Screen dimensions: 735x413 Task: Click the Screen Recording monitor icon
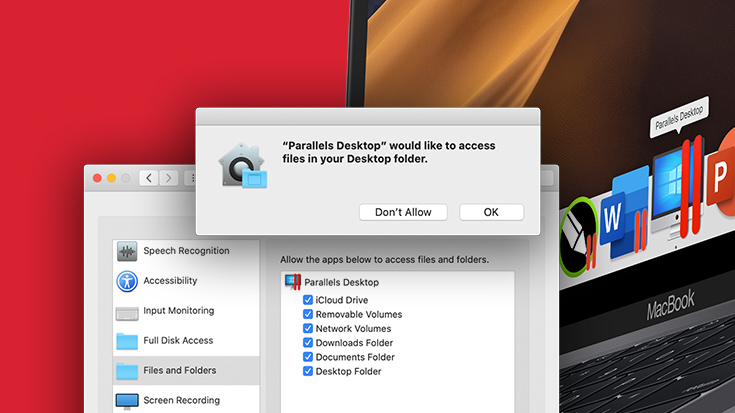127,401
